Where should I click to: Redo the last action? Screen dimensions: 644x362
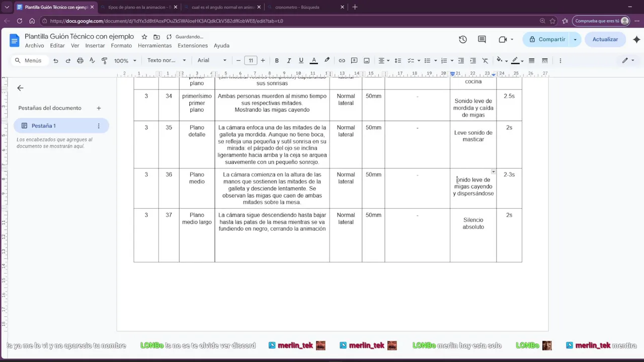(68, 60)
